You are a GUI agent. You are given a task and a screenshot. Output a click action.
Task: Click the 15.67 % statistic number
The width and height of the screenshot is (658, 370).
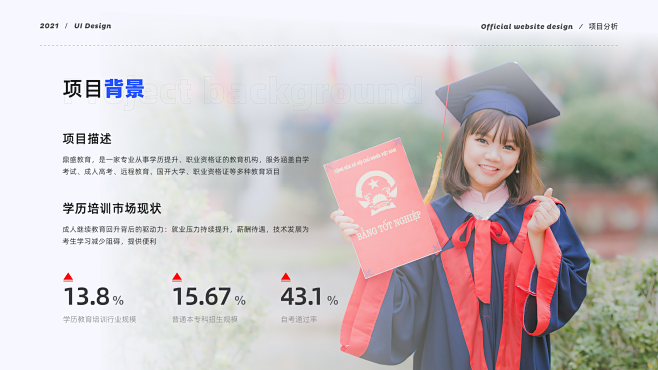[209, 297]
